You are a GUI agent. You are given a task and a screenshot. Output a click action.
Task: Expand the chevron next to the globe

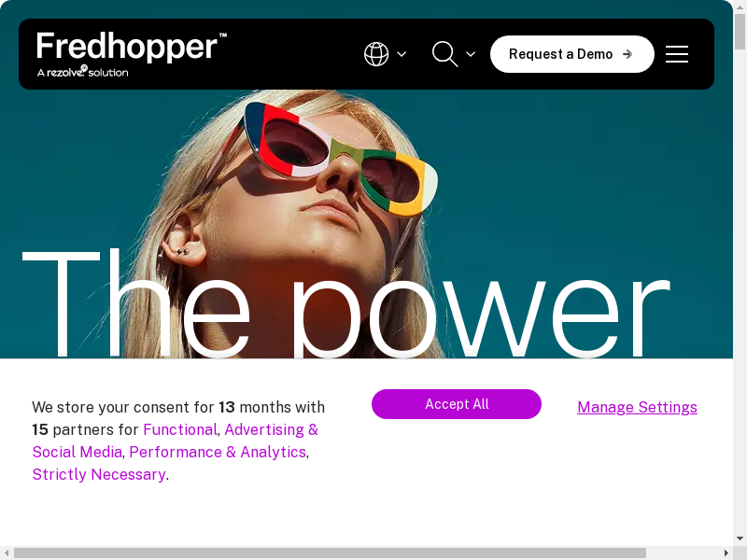click(x=402, y=54)
